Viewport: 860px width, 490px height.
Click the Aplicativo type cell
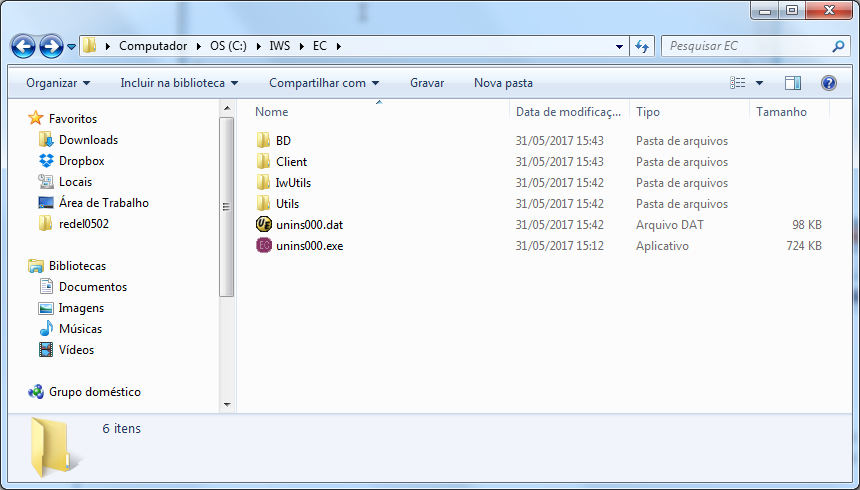click(662, 246)
